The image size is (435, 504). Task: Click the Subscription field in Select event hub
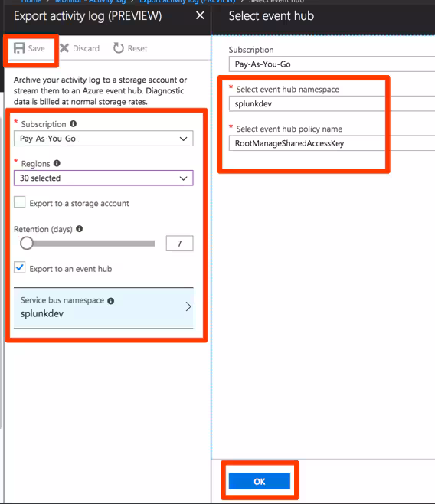[332, 64]
